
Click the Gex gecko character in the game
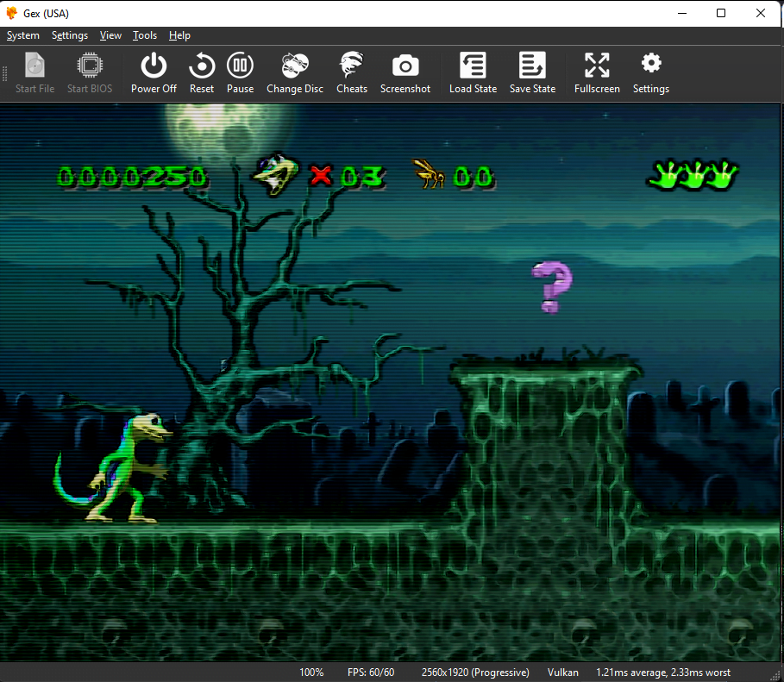(x=114, y=468)
